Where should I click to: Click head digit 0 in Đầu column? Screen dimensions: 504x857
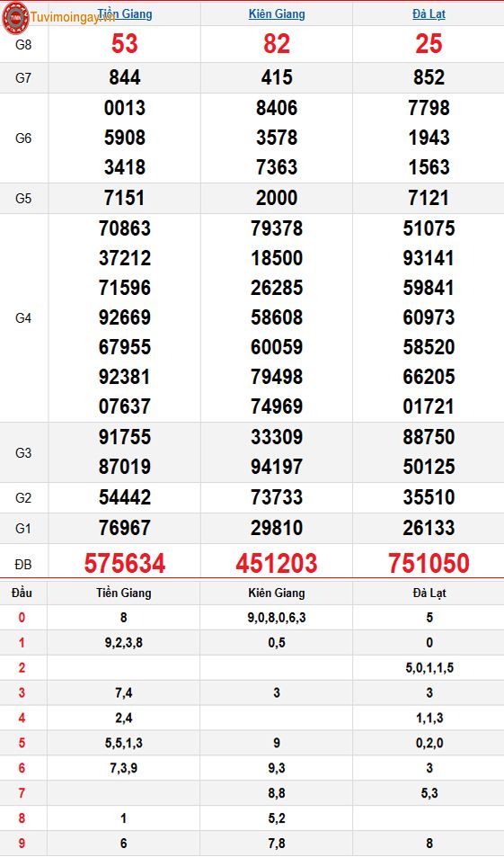[x=22, y=618]
